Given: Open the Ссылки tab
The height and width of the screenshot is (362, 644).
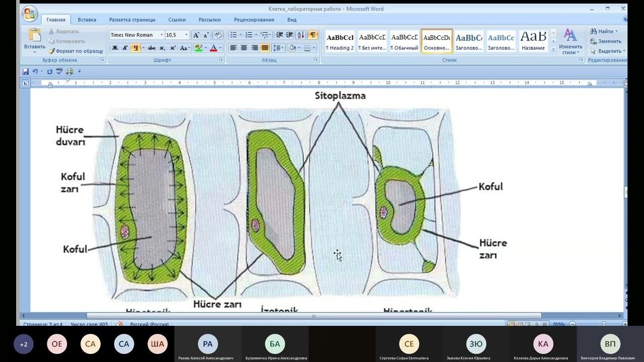Looking at the screenshot, I should point(177,20).
